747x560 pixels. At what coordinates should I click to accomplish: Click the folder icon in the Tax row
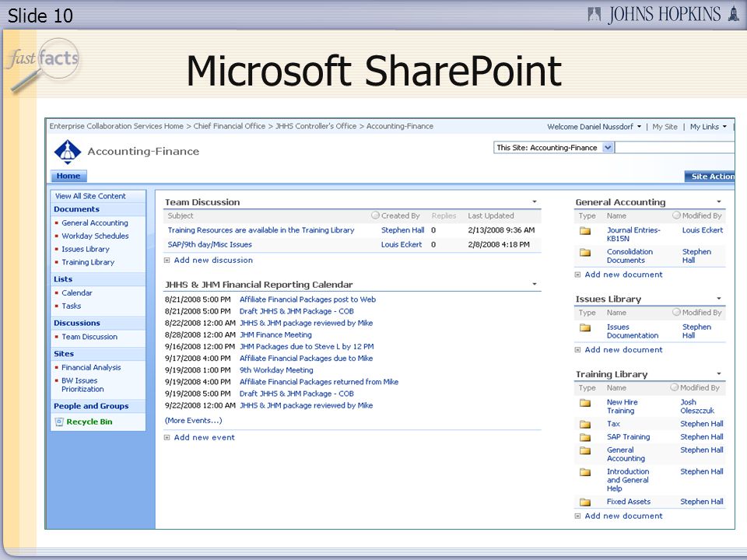(585, 425)
